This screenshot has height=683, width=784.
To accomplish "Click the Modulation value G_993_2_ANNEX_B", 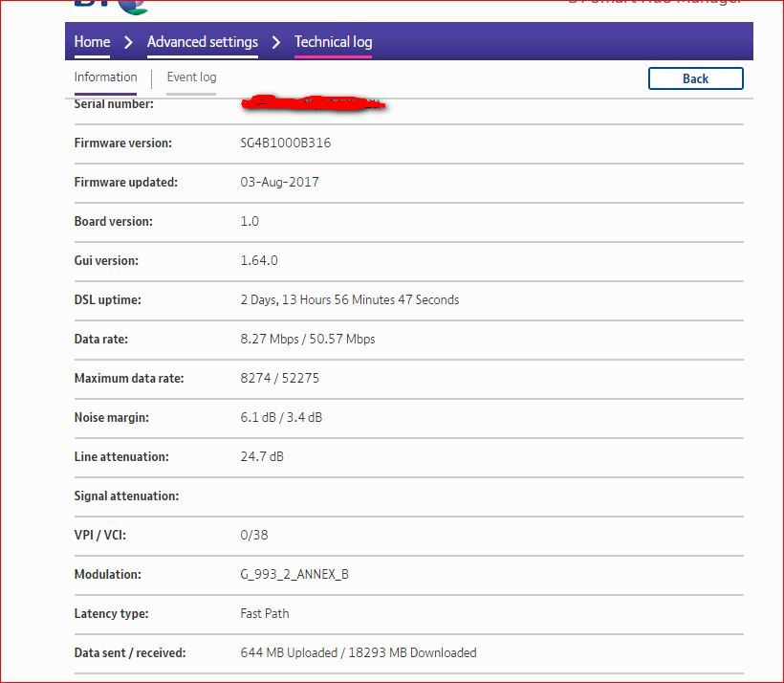I will coord(294,575).
